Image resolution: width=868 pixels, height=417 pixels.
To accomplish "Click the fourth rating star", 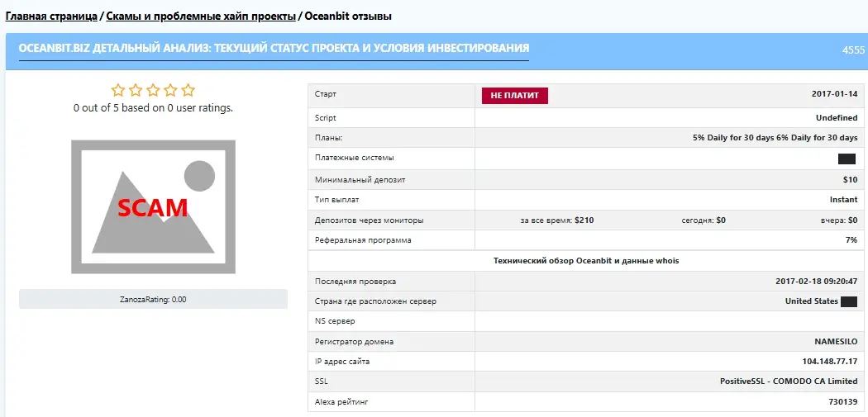I will point(170,90).
